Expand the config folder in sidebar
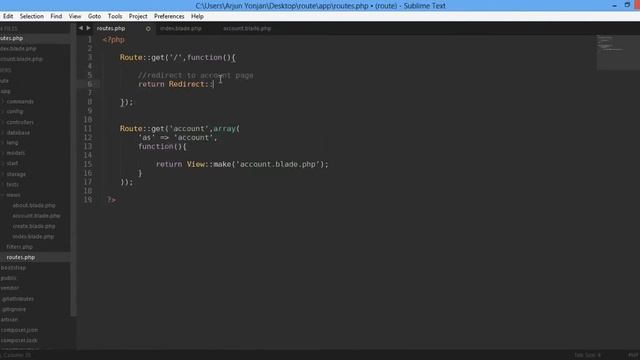640x360 pixels. (x=15, y=111)
